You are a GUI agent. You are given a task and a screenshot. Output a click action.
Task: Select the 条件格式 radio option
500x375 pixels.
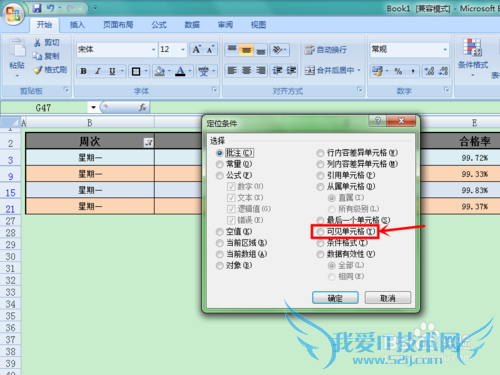tap(320, 243)
